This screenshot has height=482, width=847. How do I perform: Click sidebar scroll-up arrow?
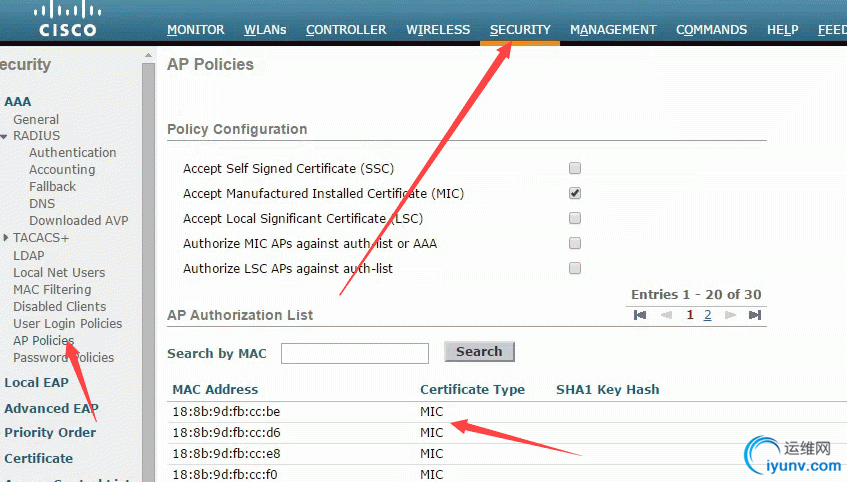pyautogui.click(x=149, y=55)
